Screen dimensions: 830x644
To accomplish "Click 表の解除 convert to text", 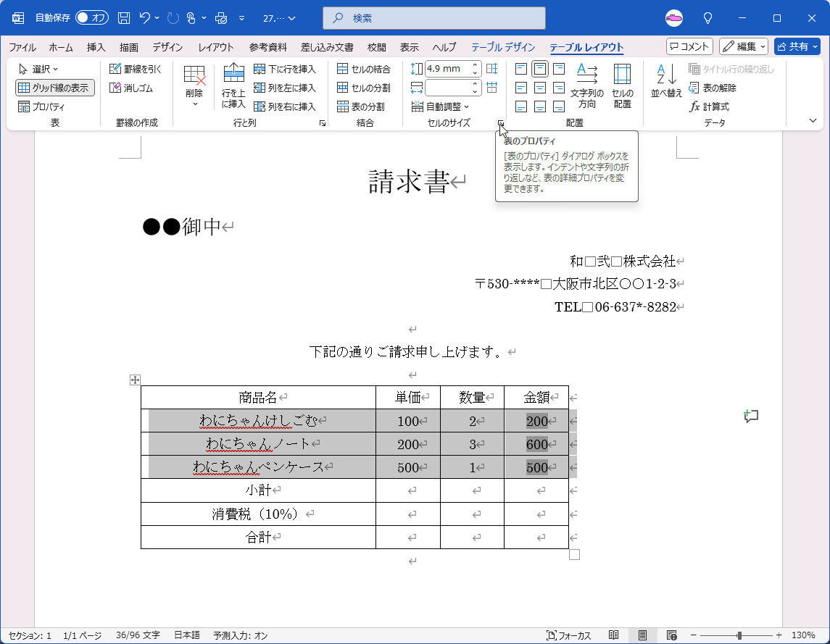I will coord(713,88).
